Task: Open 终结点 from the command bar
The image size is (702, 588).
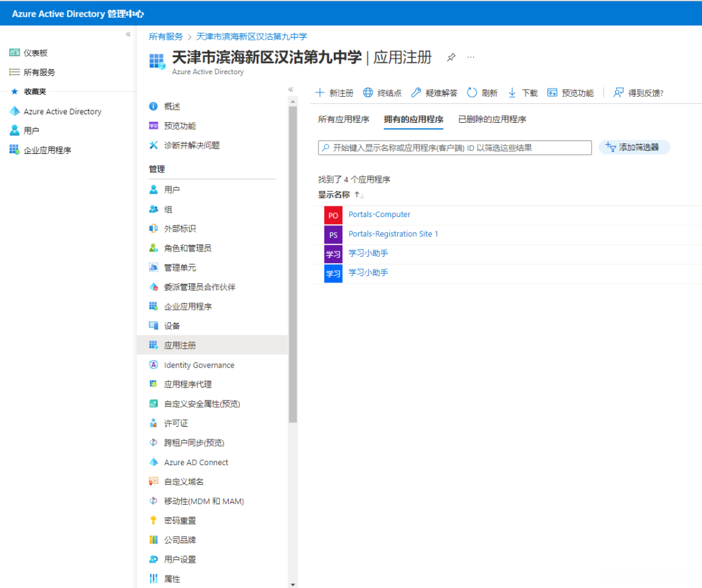Action: tap(382, 93)
